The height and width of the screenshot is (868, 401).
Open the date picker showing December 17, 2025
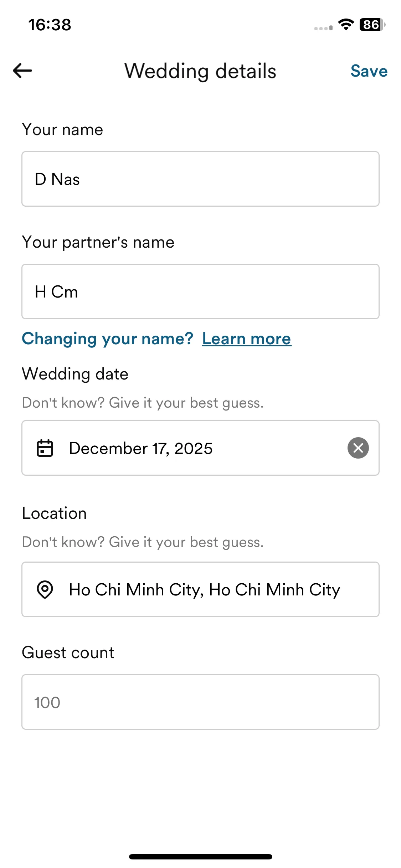pos(200,448)
